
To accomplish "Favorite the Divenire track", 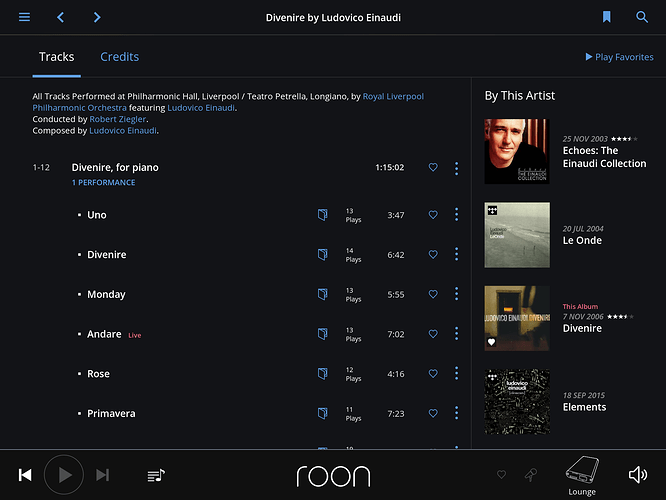I will [433, 254].
